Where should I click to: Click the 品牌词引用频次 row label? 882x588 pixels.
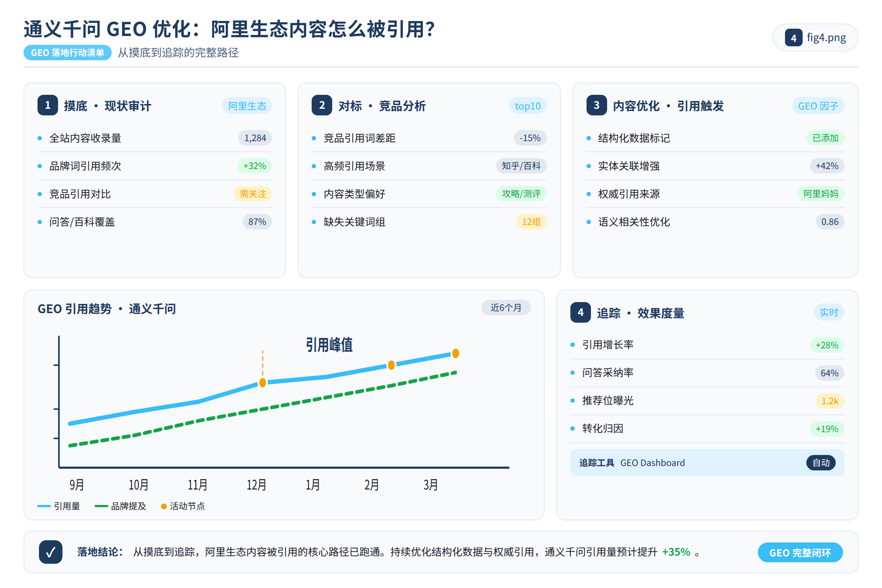pyautogui.click(x=85, y=166)
